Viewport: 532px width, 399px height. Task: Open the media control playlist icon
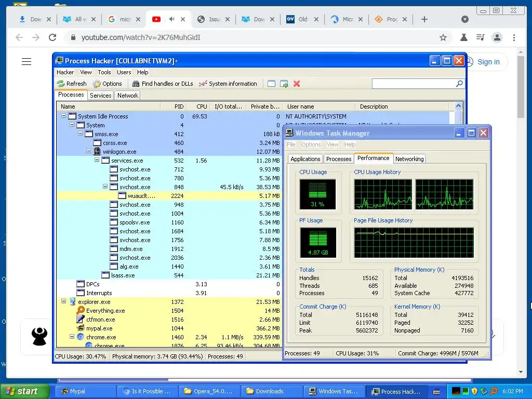(x=480, y=37)
